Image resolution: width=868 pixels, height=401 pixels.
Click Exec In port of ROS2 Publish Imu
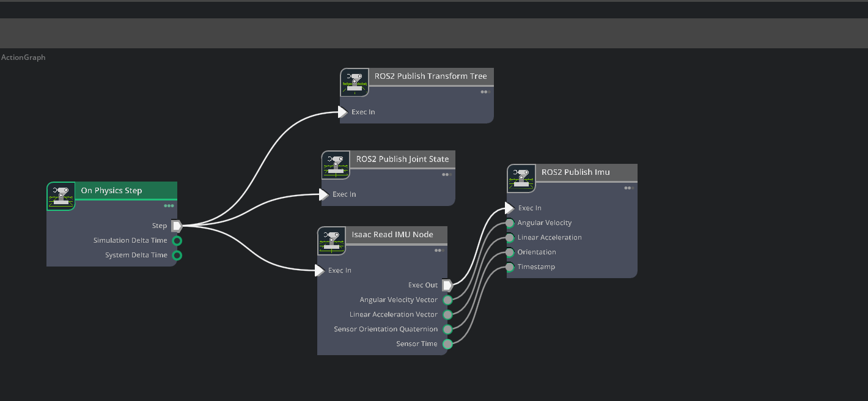point(510,208)
